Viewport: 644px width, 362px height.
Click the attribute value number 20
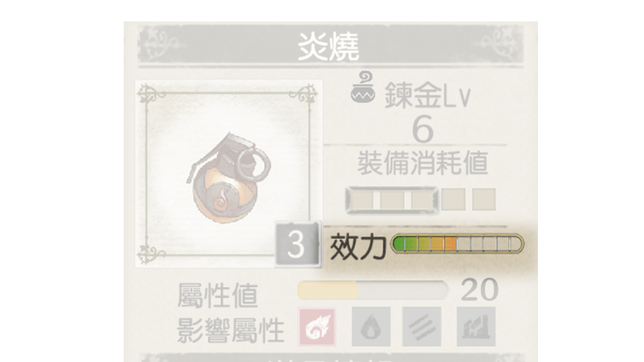(479, 289)
